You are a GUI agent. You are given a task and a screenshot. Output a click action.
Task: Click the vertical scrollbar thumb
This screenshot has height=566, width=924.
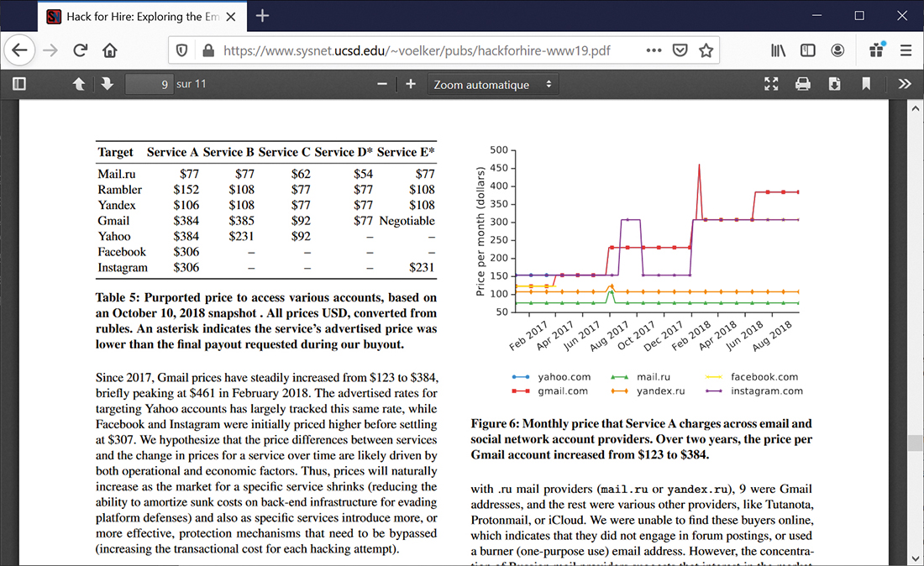pyautogui.click(x=915, y=443)
